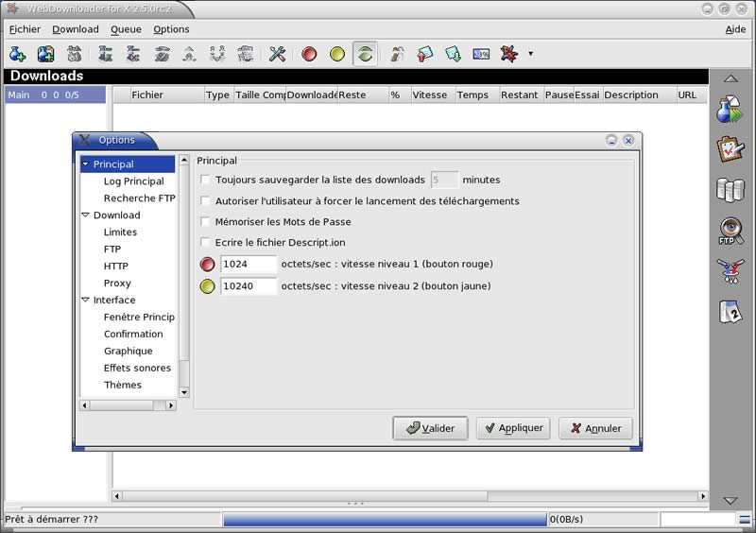Click the greyed log window toolbar icon

246,54
